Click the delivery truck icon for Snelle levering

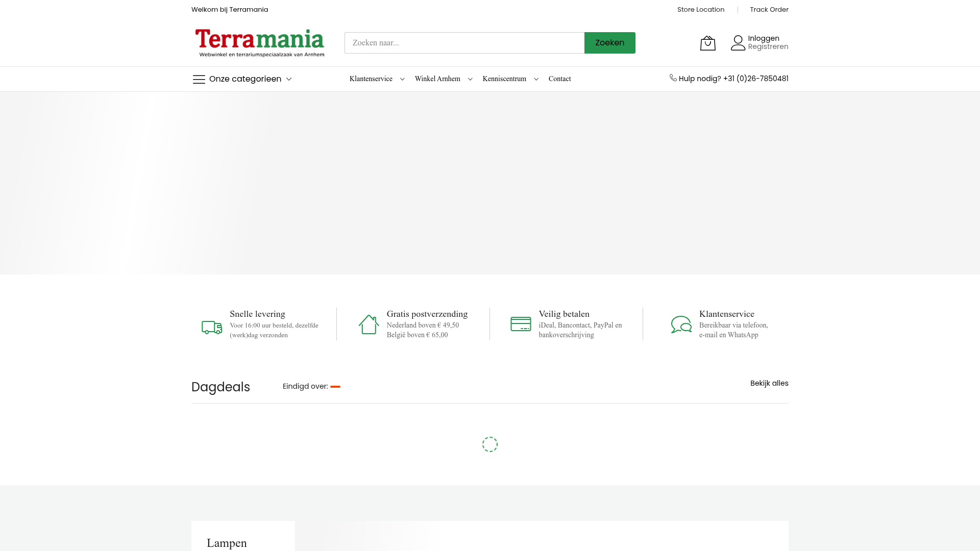[212, 327]
